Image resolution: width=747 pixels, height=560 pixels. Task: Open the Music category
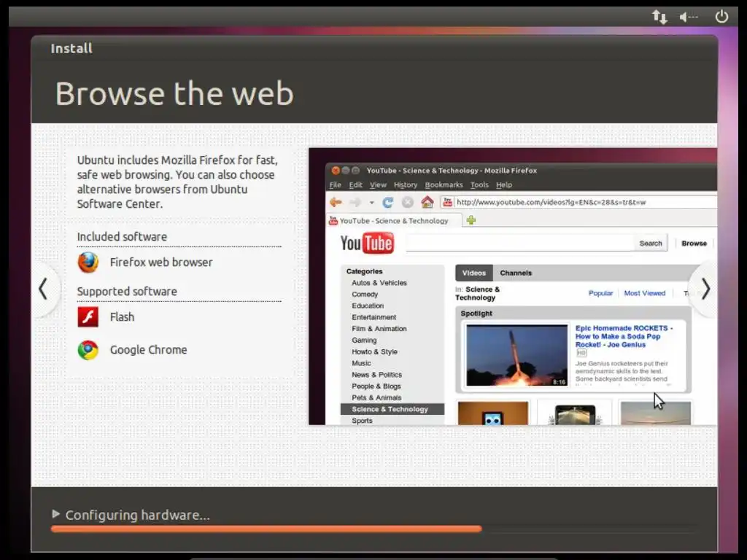click(x=361, y=363)
